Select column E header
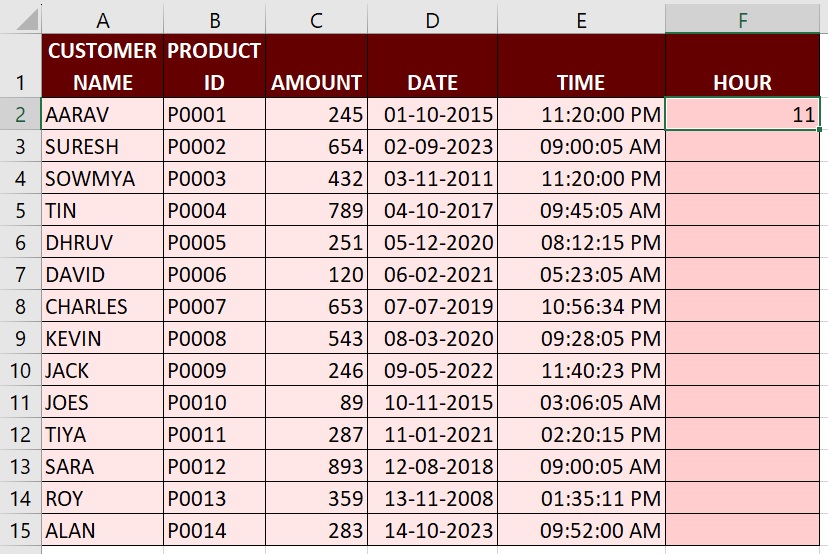Image resolution: width=828 pixels, height=554 pixels. 581,17
